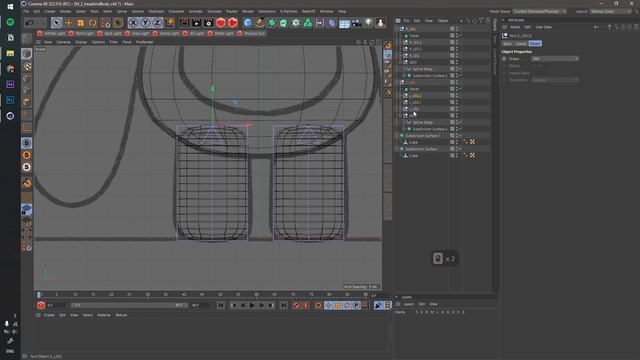Select the Live Selection arrow tool
Viewport: 640px width, 360px height.
pyautogui.click(x=57, y=23)
